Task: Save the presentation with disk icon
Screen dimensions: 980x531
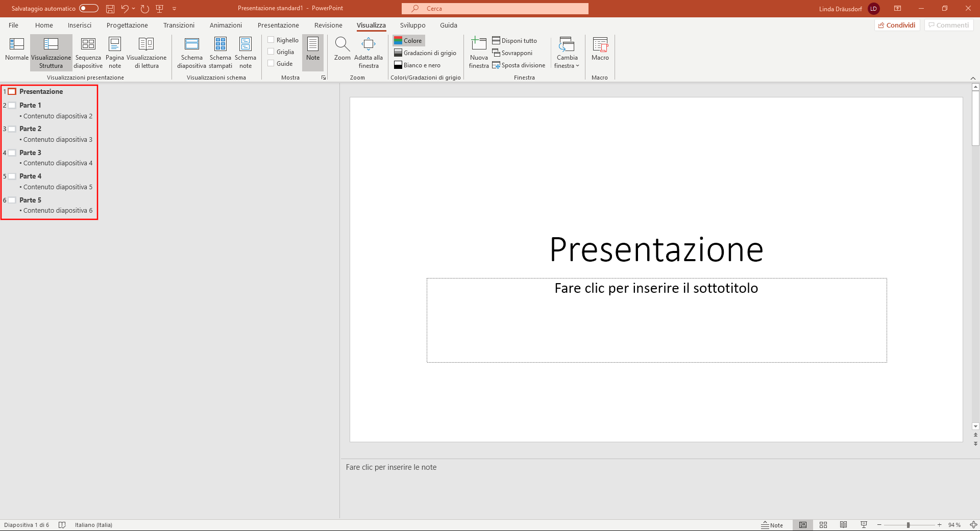Action: (110, 9)
